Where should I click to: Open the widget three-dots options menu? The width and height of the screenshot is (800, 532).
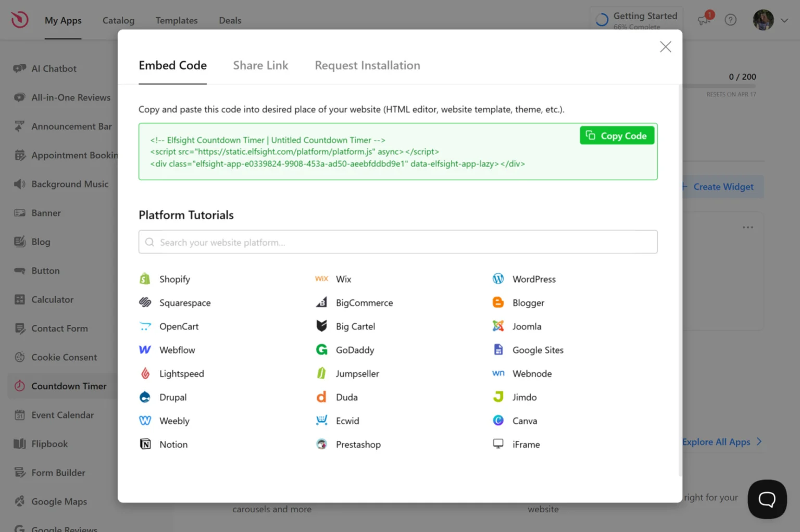[748, 227]
